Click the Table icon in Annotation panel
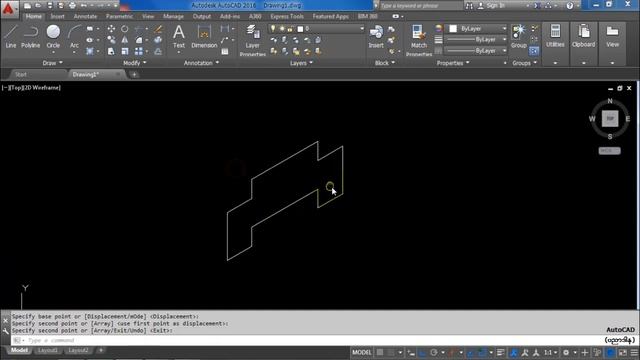640x360 pixels. (225, 51)
